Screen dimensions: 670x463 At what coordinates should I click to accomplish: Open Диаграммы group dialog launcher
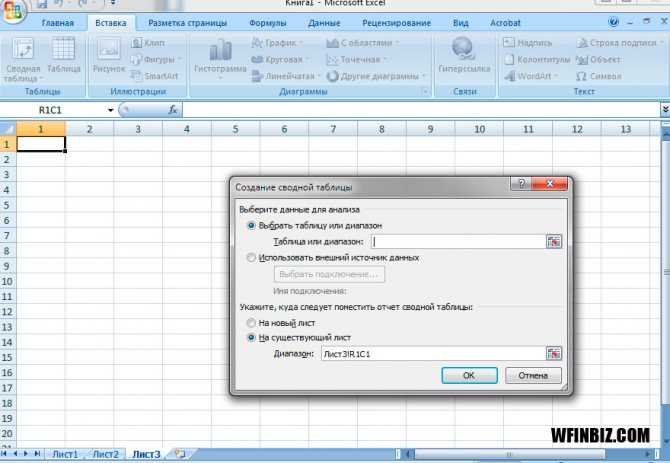pos(425,91)
